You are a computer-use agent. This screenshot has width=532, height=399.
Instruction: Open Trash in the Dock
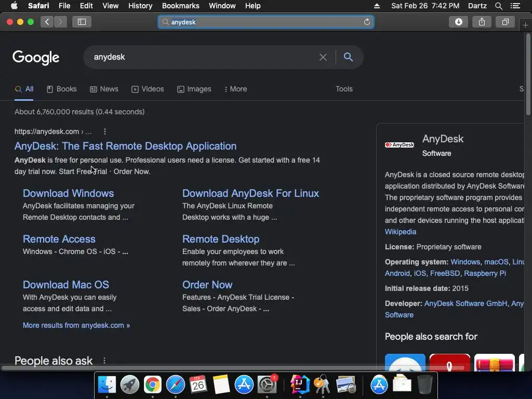click(x=424, y=385)
